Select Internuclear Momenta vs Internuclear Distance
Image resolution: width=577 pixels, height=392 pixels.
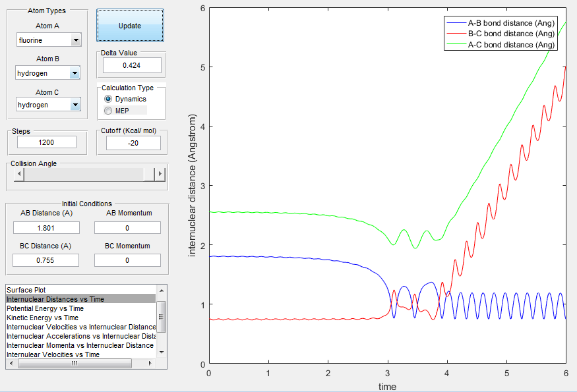click(81, 345)
